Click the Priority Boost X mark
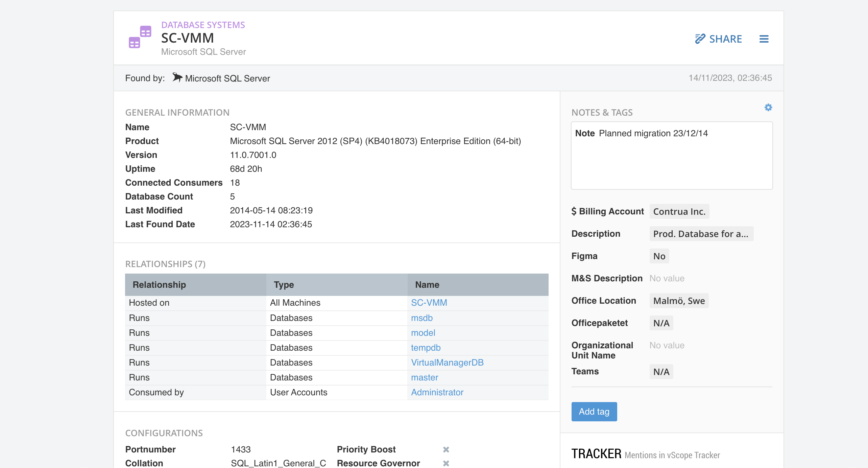Screen dimensions: 868x468 (x=446, y=449)
